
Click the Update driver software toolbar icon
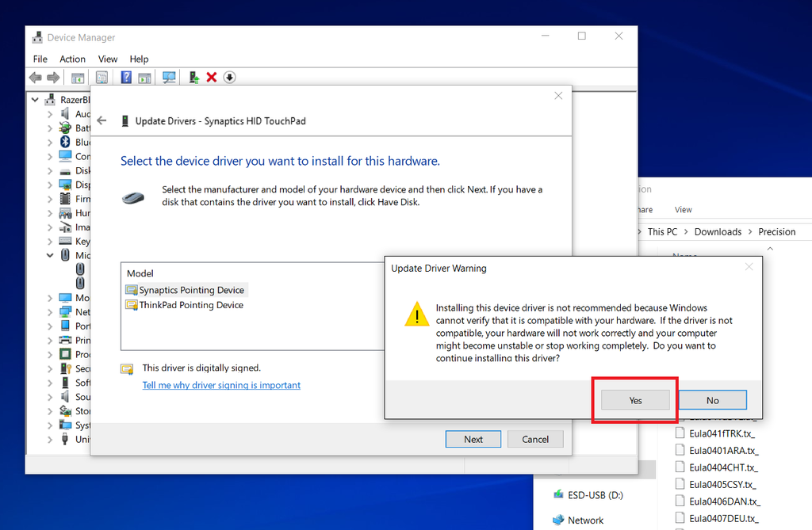[x=193, y=77]
